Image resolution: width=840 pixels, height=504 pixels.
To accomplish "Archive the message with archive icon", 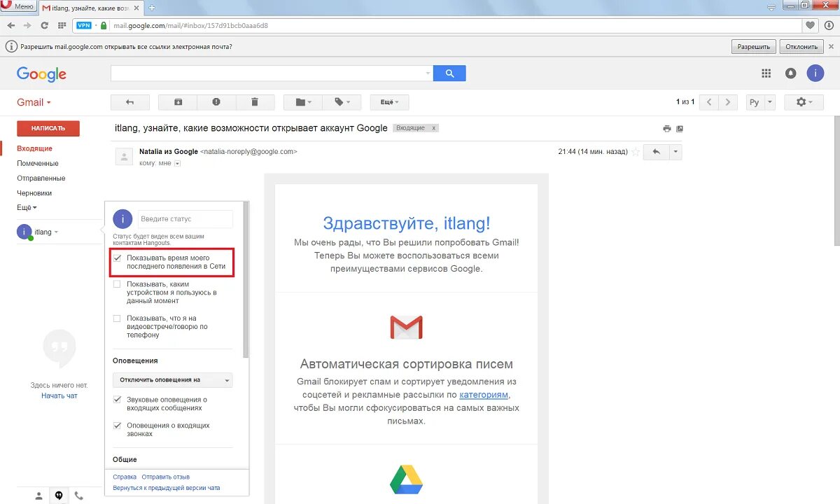I will click(x=178, y=102).
